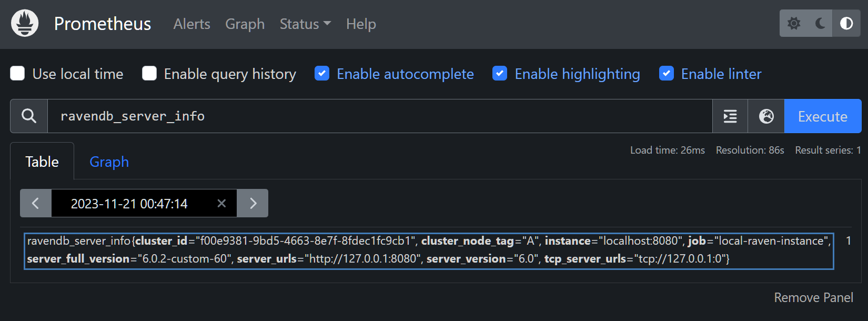The height and width of the screenshot is (321, 868).
Task: Click the result value 1
Action: tap(849, 241)
